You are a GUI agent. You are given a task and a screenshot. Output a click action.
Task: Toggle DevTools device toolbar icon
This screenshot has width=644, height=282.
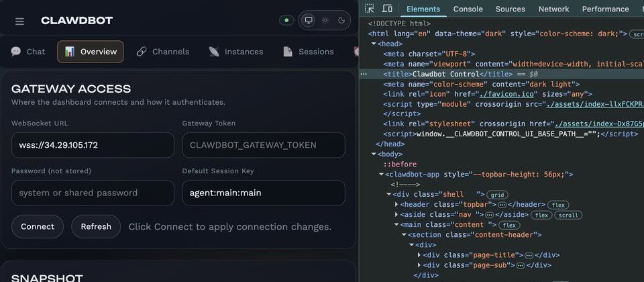point(387,9)
